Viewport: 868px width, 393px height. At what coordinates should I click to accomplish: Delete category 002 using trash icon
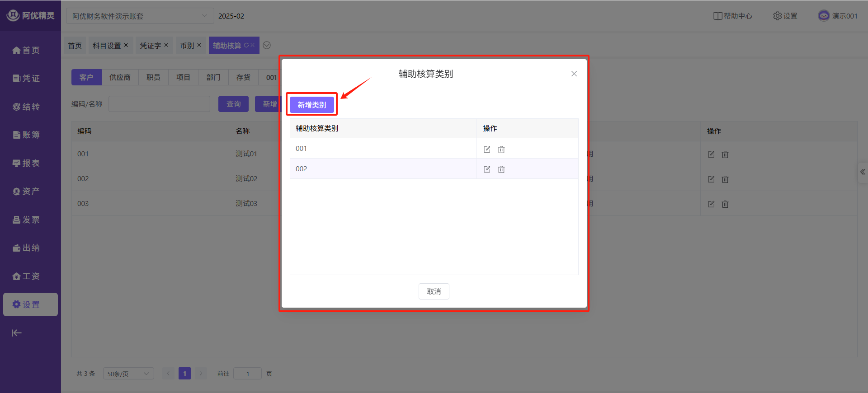[501, 169]
